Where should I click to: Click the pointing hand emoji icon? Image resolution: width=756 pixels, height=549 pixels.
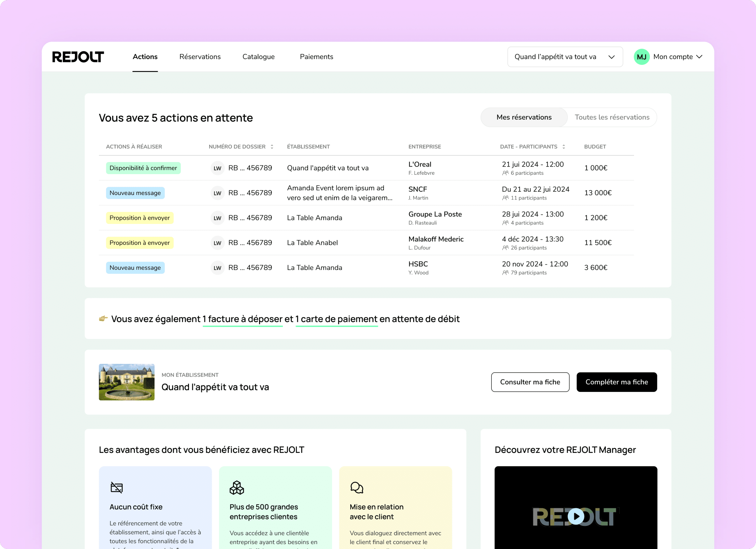pos(103,319)
